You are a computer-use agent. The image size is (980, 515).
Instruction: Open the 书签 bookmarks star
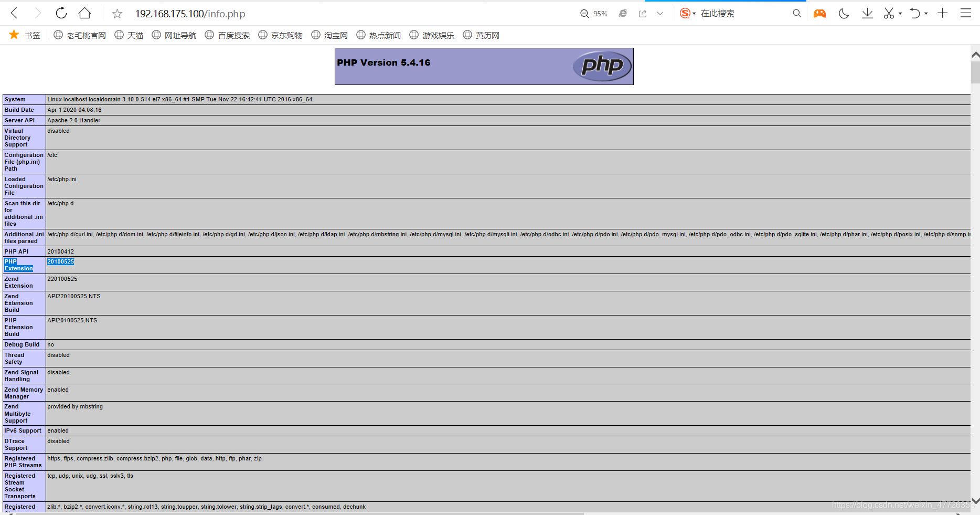25,35
